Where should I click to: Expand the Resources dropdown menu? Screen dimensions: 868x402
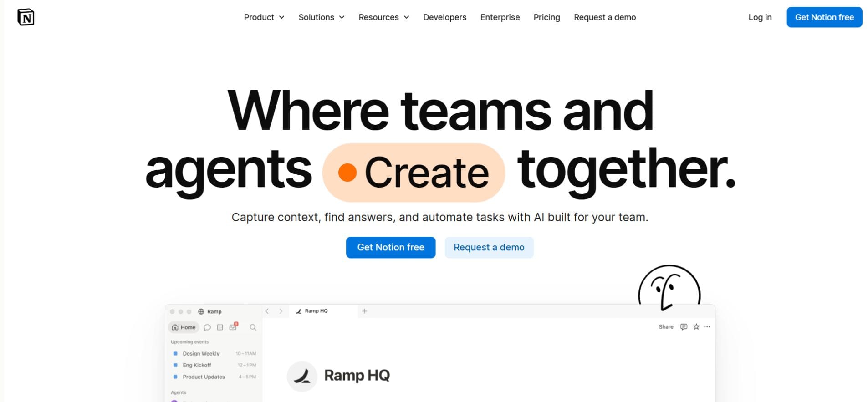point(384,17)
